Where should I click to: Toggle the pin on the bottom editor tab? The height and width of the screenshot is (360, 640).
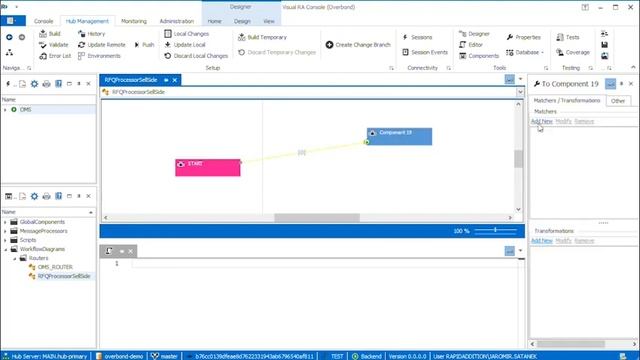click(122, 251)
